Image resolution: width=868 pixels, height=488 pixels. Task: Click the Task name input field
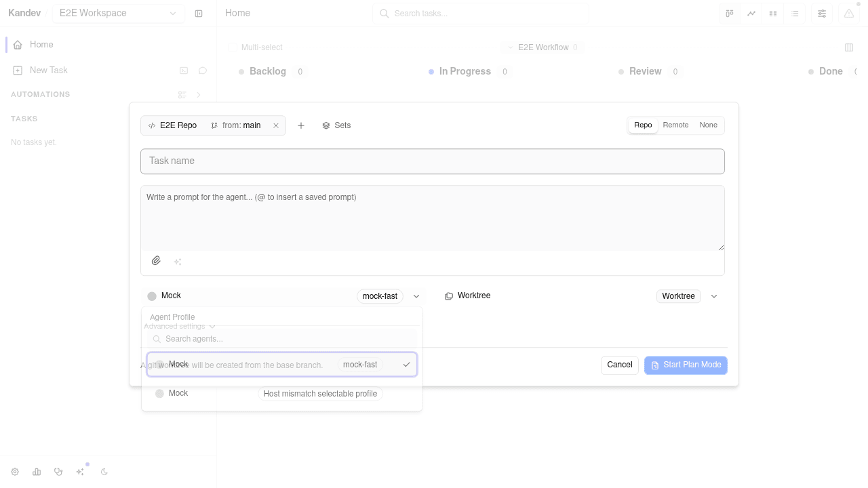point(433,161)
